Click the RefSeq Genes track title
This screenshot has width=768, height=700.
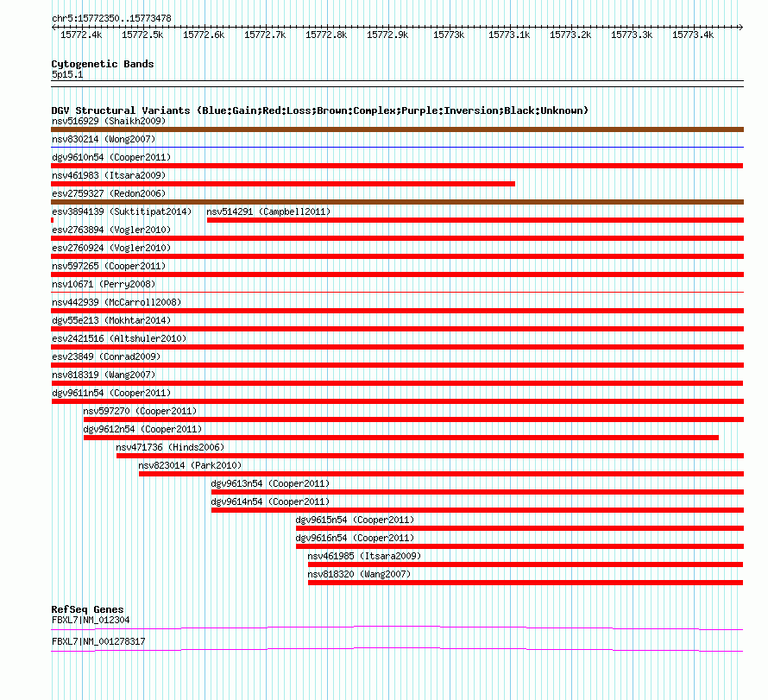click(87, 609)
